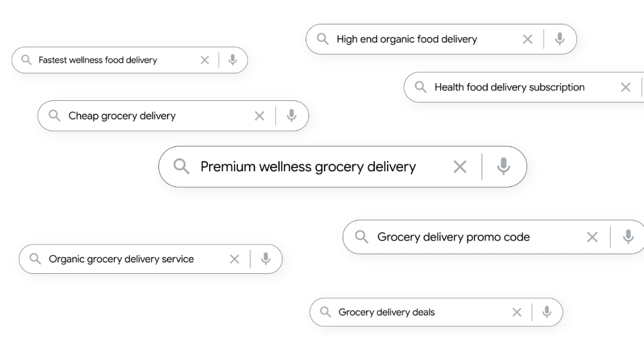
Task: Click the search icon in Health food delivery subscription bar
Action: point(421,87)
